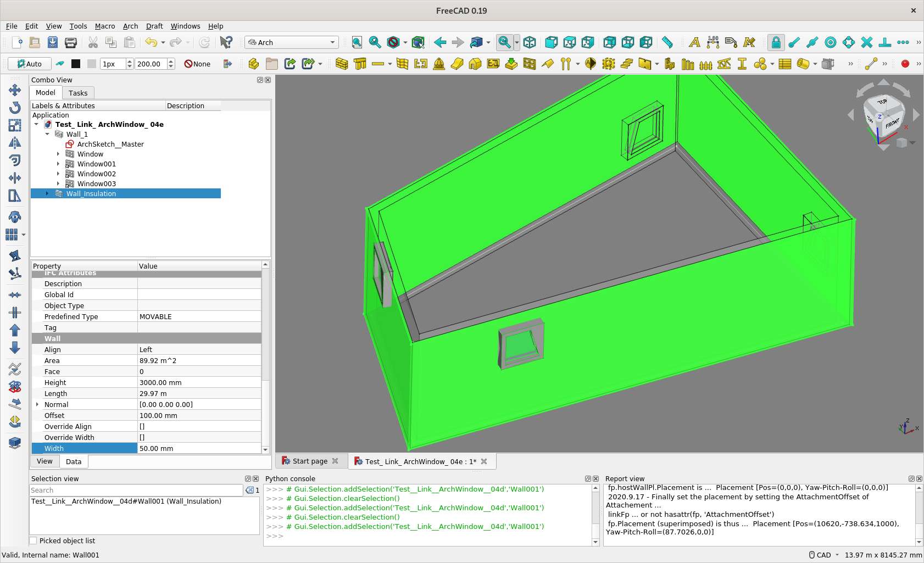
Task: Open the line color swatch picker
Action: [x=75, y=64]
